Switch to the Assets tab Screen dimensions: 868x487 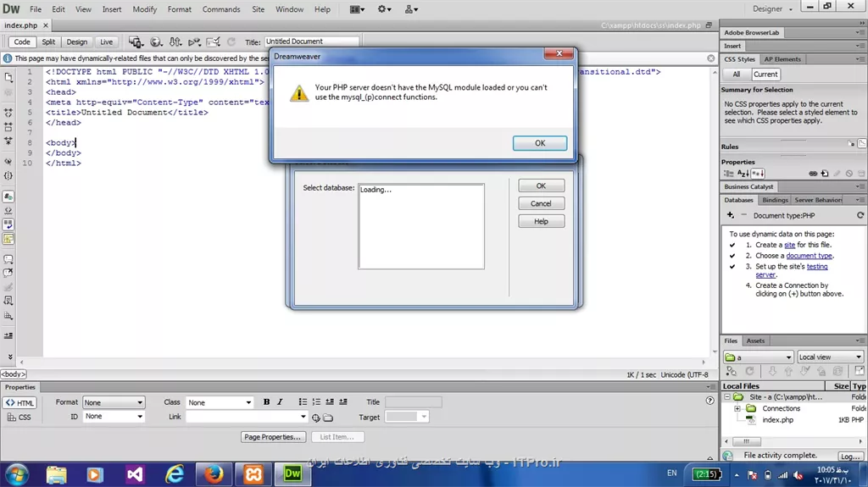click(755, 340)
